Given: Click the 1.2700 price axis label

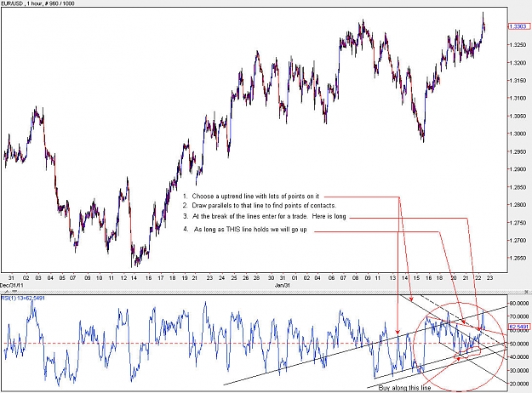Looking at the screenshot, I should pos(518,241).
